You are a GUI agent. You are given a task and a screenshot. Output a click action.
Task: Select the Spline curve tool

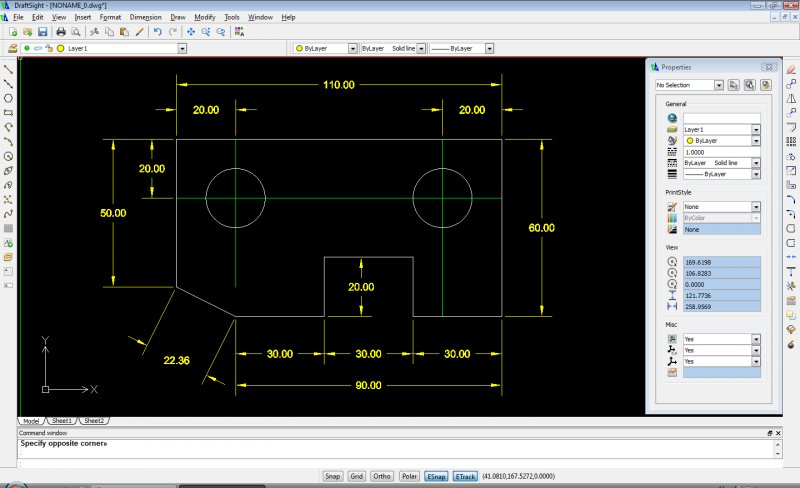click(8, 214)
